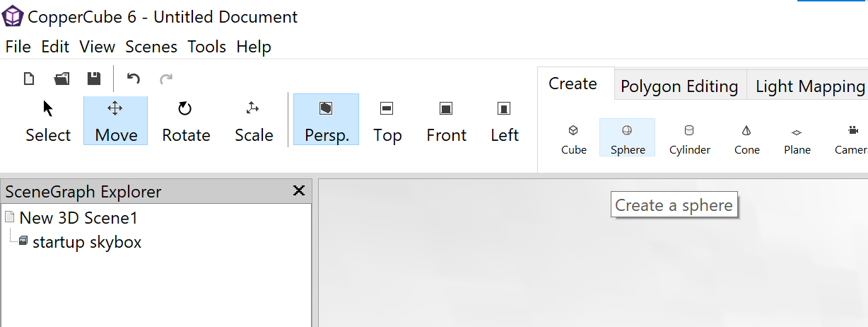Click the CopperCube logo in the title bar
The width and height of the screenshot is (868, 327).
[x=13, y=16]
